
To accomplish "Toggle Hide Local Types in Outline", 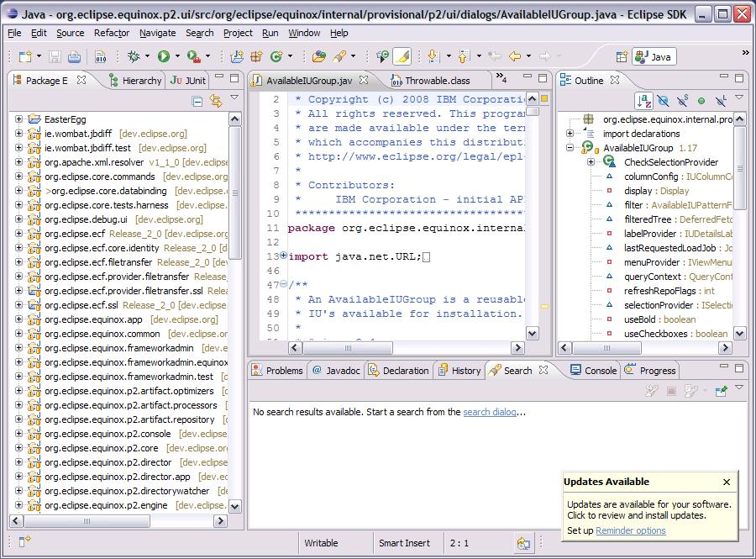I will pyautogui.click(x=721, y=100).
